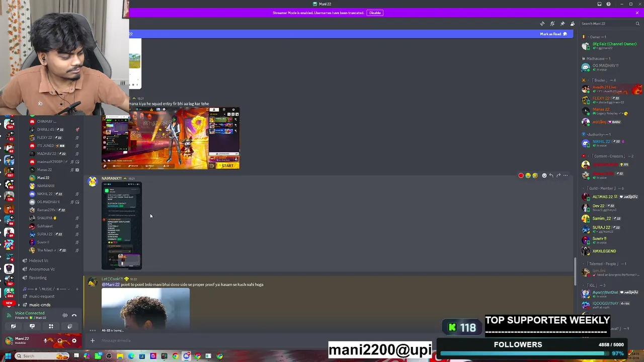Deafen audio with the headphones icon

pyautogui.click(x=60, y=341)
